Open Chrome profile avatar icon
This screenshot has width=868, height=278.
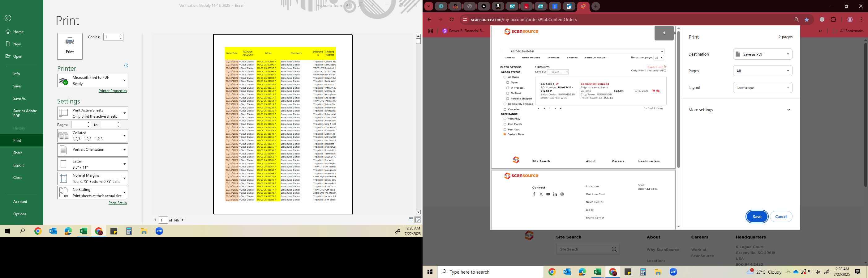tap(850, 19)
